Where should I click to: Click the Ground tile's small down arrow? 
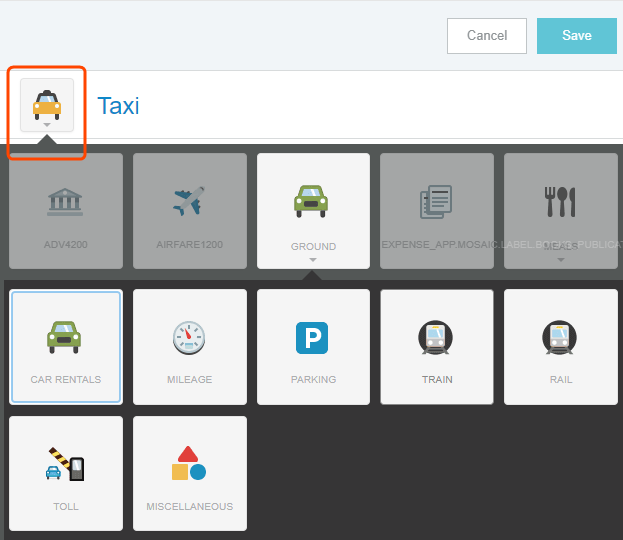tap(313, 260)
